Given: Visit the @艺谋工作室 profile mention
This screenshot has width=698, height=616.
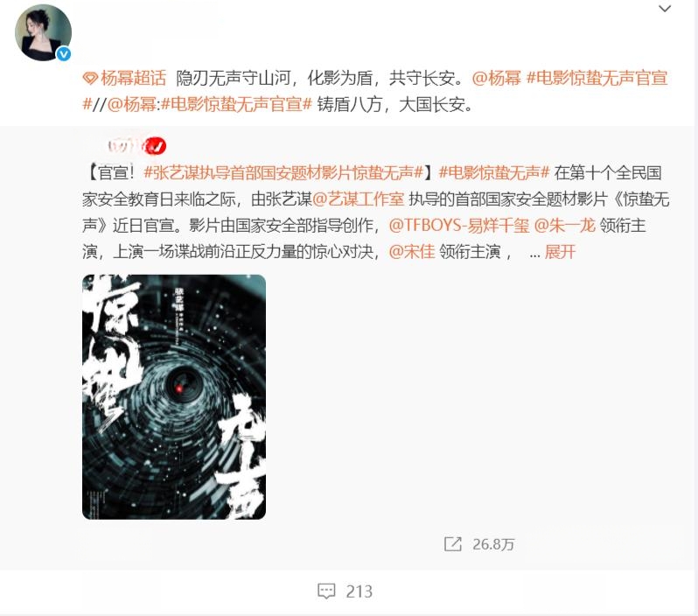Looking at the screenshot, I should click(x=359, y=199).
